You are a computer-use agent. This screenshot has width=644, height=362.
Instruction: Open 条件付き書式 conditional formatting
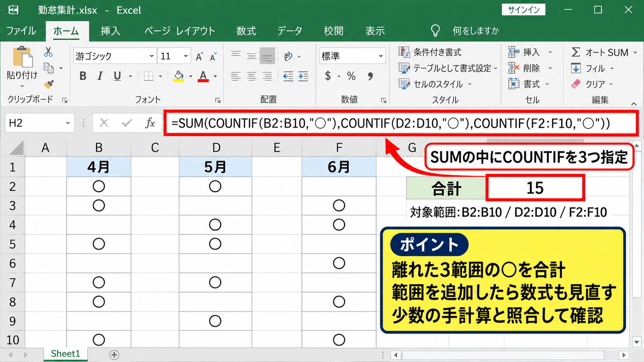[x=430, y=52]
